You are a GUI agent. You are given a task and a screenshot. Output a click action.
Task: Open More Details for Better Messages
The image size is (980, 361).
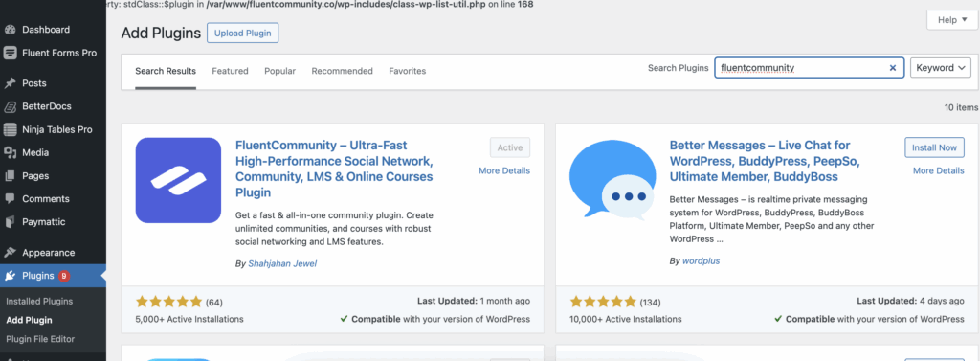[x=939, y=170]
